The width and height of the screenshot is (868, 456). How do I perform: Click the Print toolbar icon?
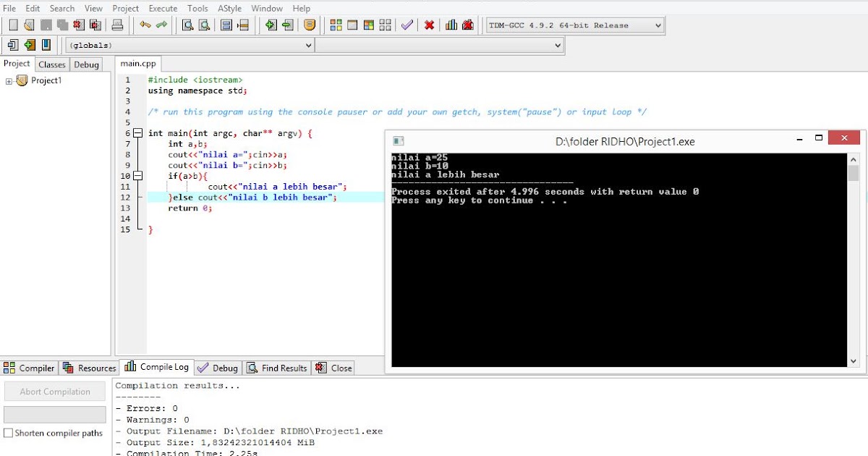click(x=117, y=25)
